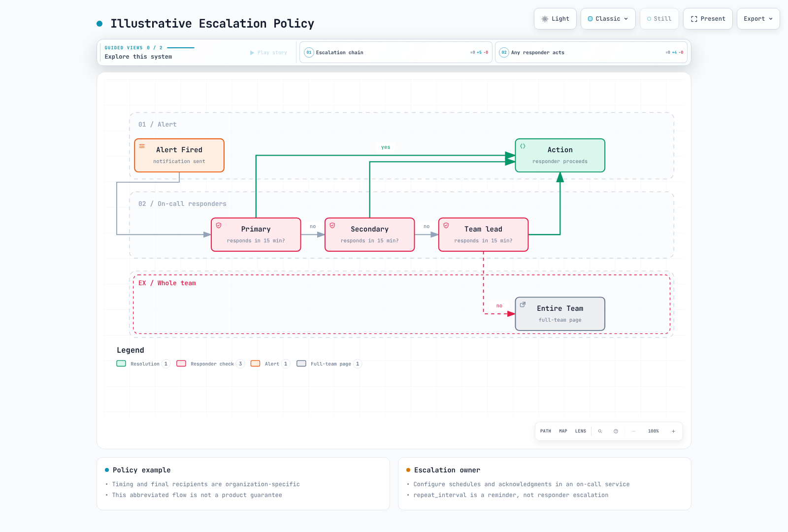Viewport: 788px width, 532px height.
Task: Click the 'Explore this system' guided views text
Action: (138, 57)
